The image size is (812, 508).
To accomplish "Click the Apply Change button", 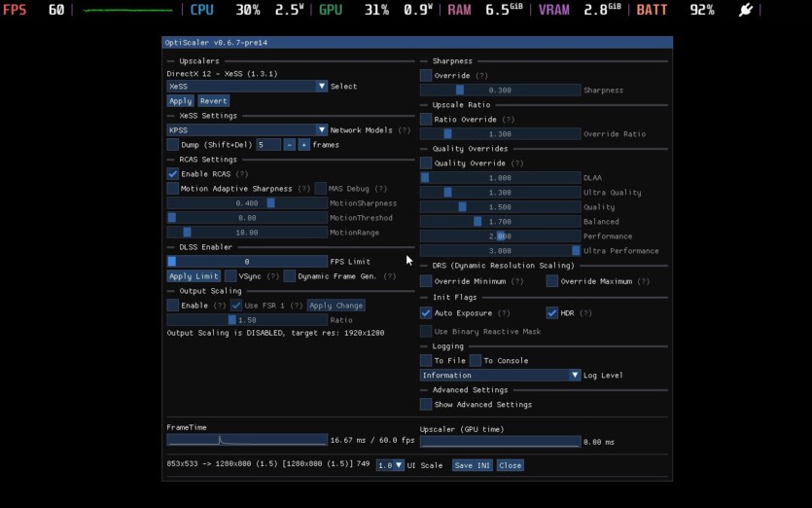I will point(335,306).
